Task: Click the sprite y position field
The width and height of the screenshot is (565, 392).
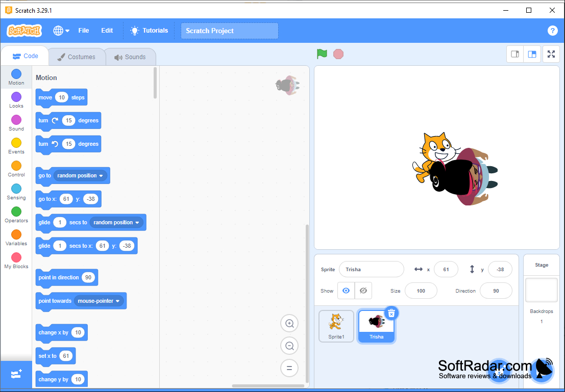Action: coord(500,269)
